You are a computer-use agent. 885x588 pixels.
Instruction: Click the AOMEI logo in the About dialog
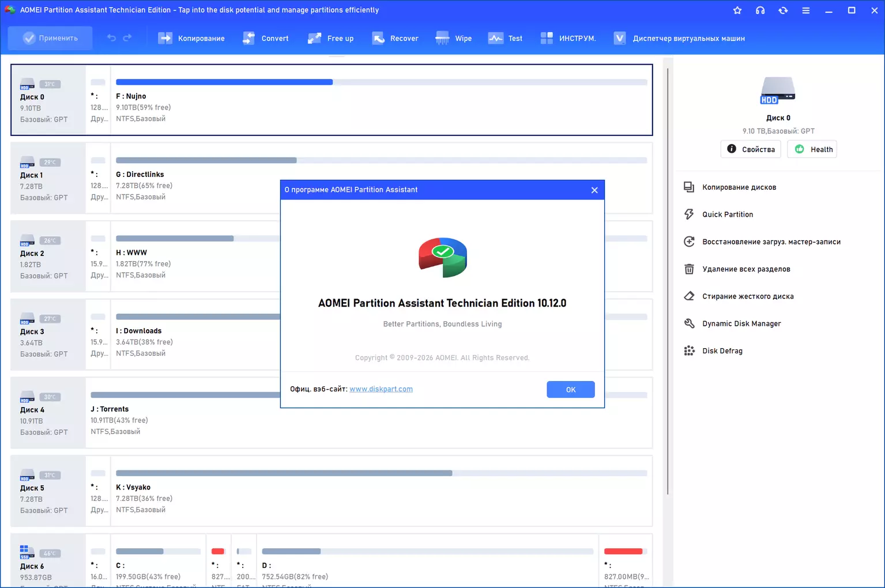coord(443,257)
